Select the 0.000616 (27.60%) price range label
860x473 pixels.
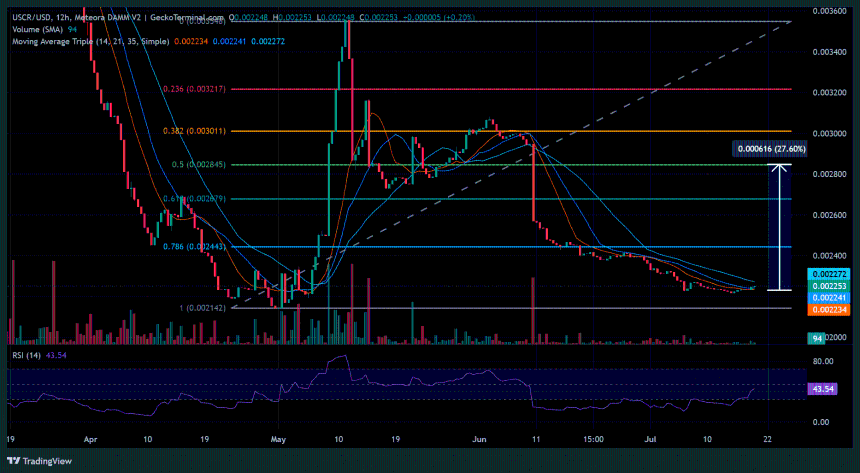click(x=772, y=149)
